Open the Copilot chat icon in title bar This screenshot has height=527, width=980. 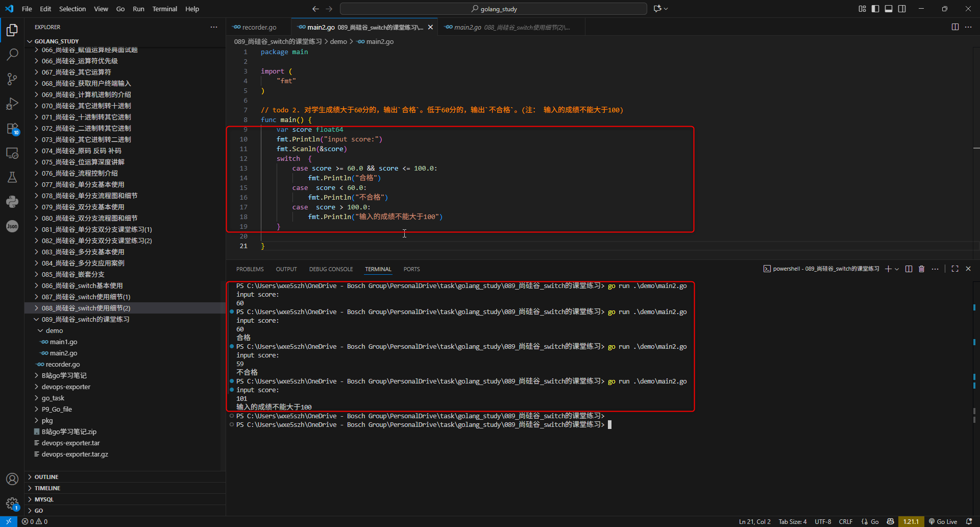coord(657,9)
